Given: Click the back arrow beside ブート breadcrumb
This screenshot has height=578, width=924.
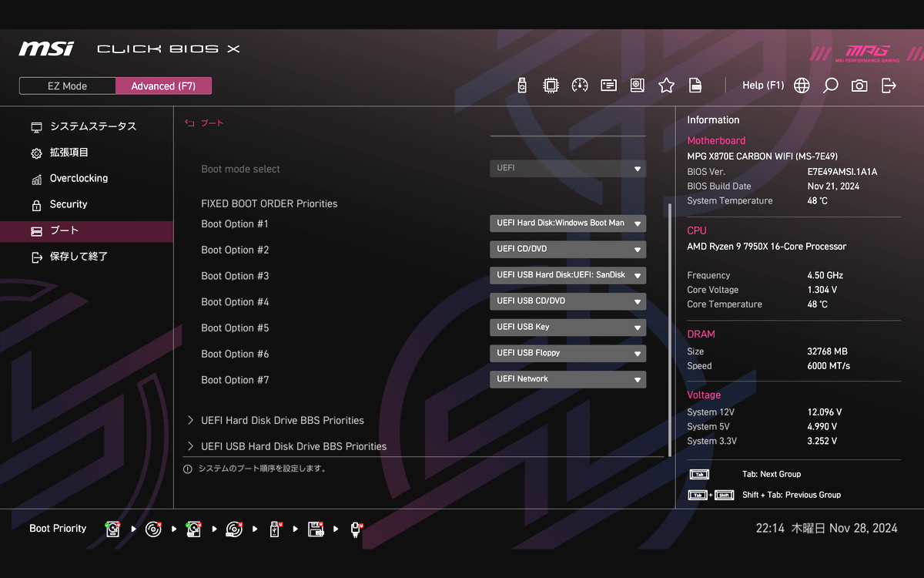Looking at the screenshot, I should 189,123.
